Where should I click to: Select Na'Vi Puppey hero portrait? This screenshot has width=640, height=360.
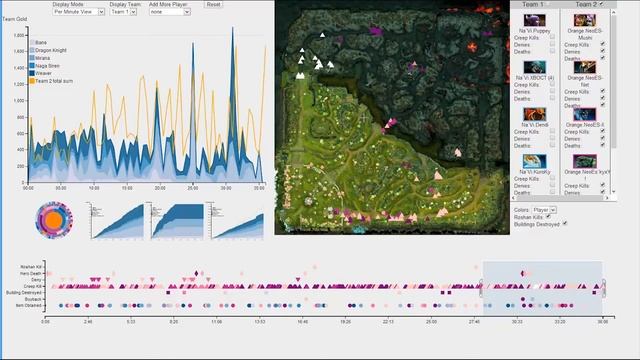[x=534, y=20]
